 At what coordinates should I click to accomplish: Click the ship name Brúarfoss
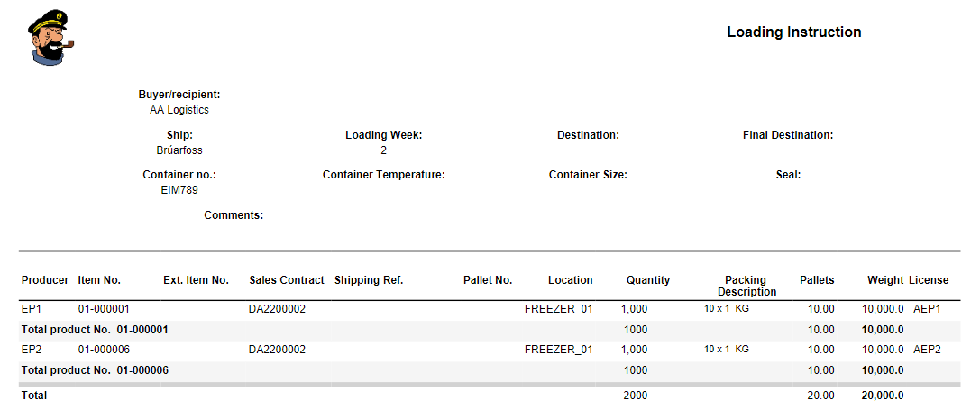(x=179, y=150)
